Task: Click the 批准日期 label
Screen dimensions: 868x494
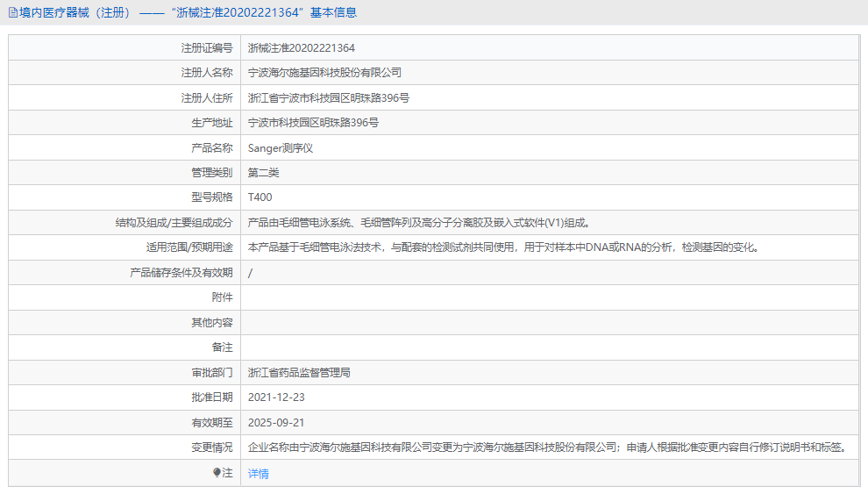Action: [x=212, y=397]
